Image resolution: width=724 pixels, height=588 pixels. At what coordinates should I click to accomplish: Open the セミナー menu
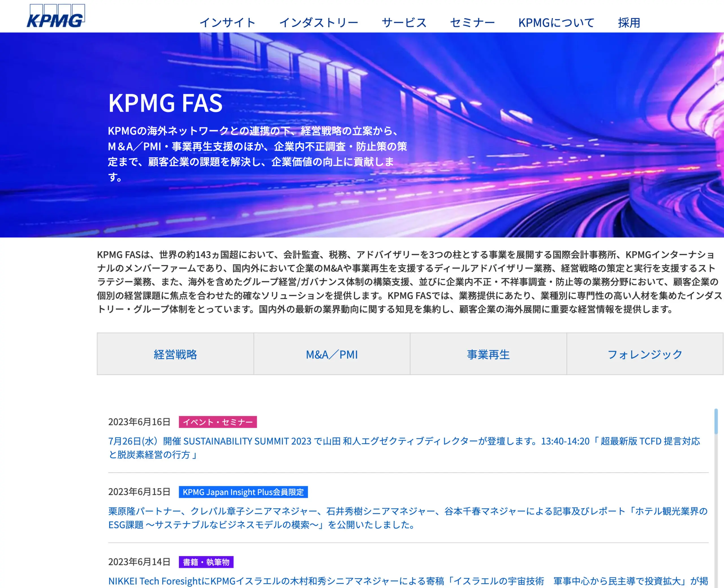472,22
